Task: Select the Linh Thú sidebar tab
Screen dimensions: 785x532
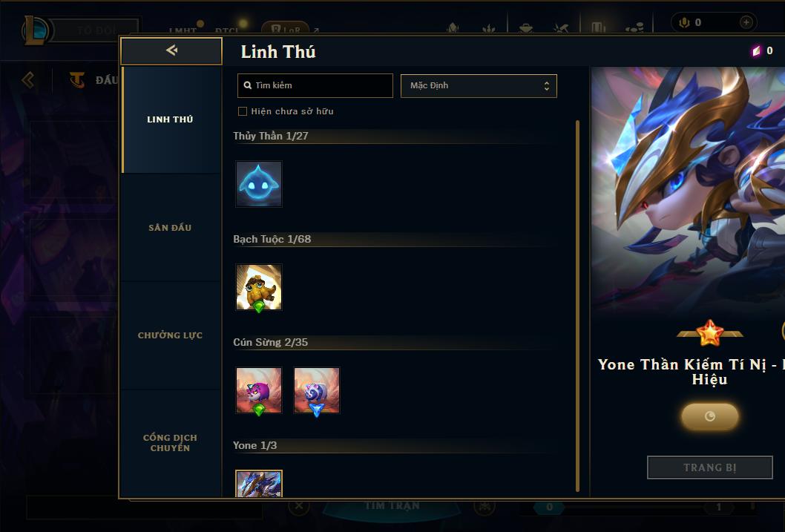Action: click(170, 119)
